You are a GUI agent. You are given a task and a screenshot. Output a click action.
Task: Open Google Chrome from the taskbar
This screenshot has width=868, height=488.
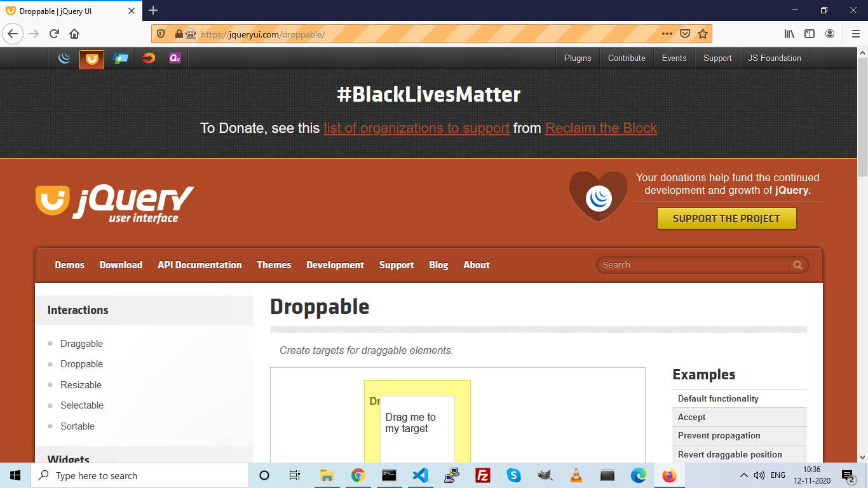(x=358, y=475)
